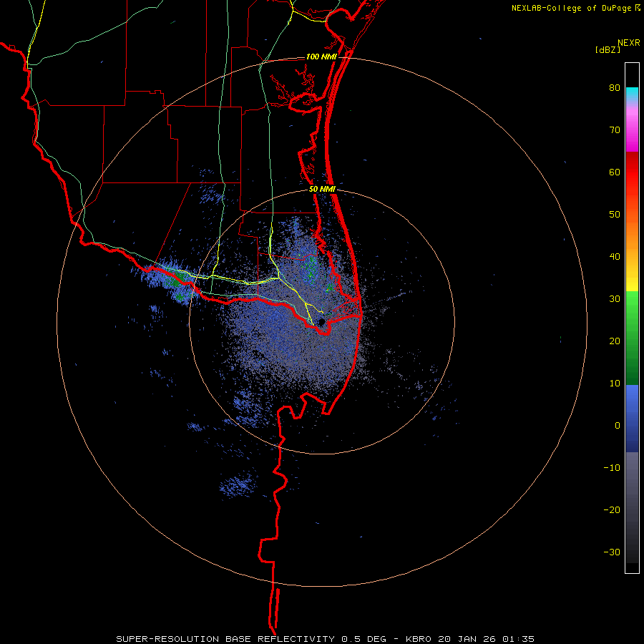Select the 40 value on dBZ scale
The width and height of the screenshot is (644, 644).
click(x=615, y=257)
